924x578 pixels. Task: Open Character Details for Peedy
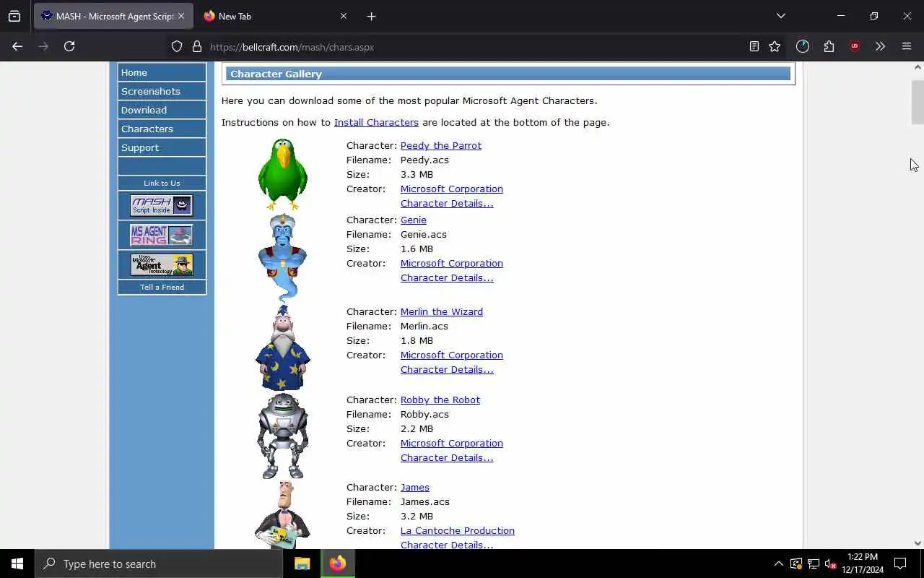pos(447,203)
